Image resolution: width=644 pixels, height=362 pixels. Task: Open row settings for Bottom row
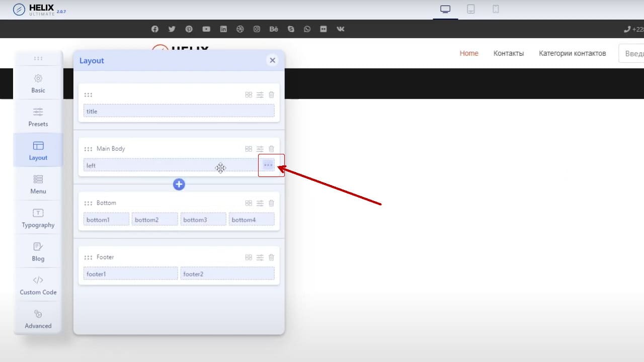[260, 203]
